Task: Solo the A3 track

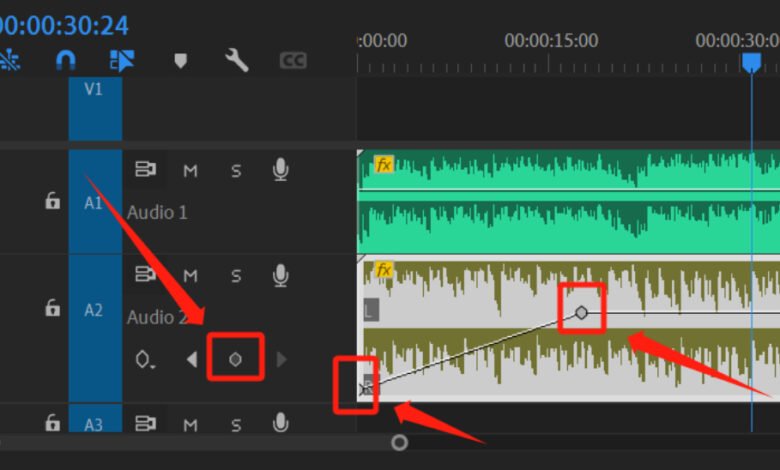Action: click(x=236, y=425)
